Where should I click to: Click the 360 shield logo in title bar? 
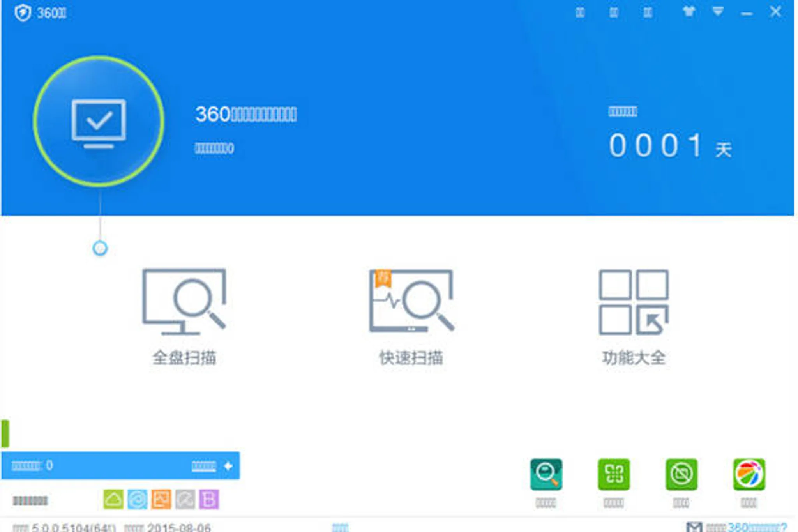pyautogui.click(x=23, y=13)
